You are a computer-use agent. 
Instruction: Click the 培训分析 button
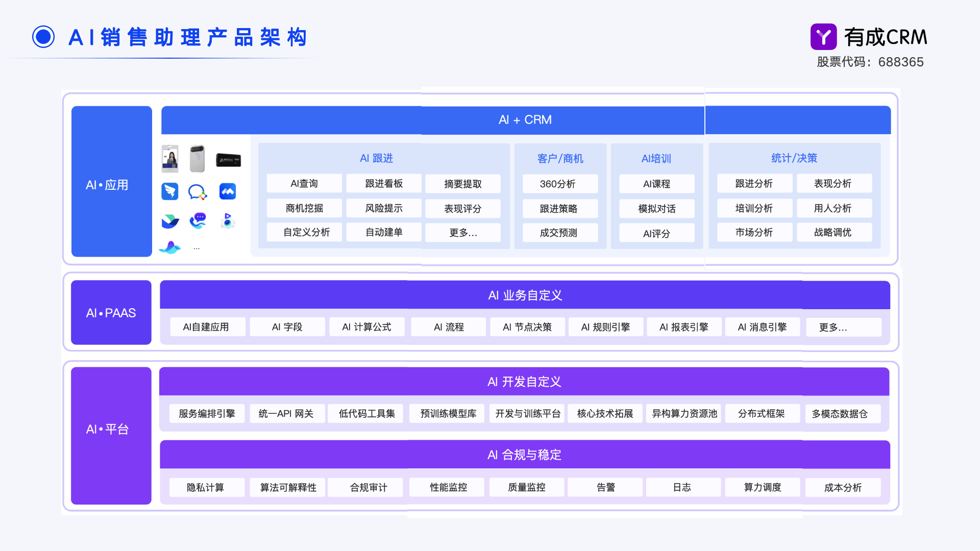click(x=754, y=208)
